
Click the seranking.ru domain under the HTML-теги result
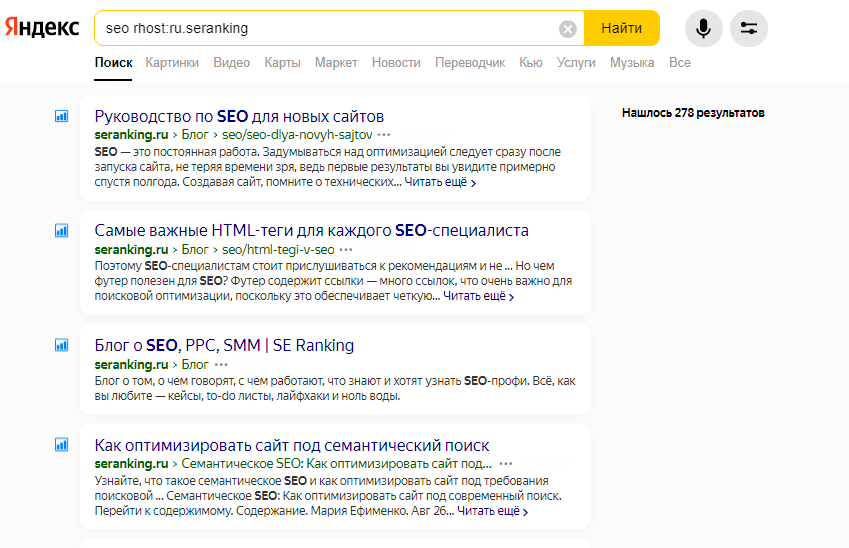[x=131, y=250]
